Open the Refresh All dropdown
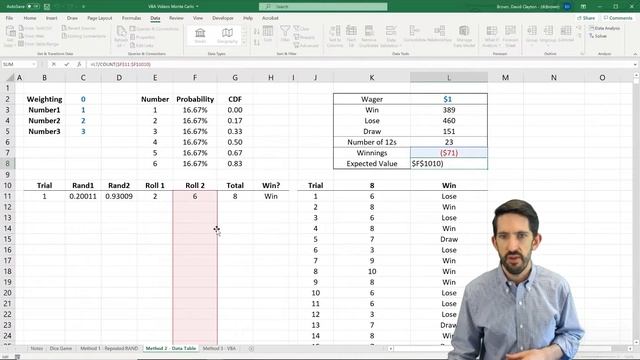The image size is (640, 360). [121, 36]
